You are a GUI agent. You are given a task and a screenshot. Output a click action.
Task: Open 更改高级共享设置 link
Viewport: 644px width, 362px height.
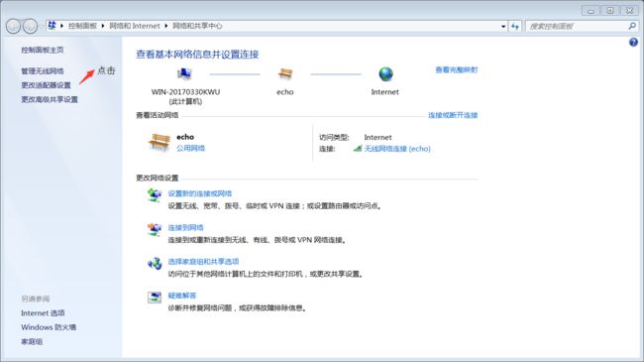pos(50,99)
